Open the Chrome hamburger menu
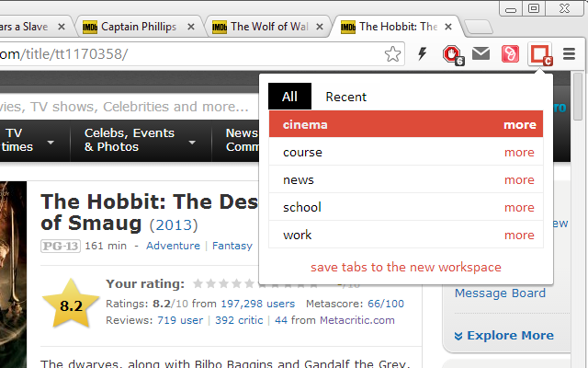 (x=570, y=54)
